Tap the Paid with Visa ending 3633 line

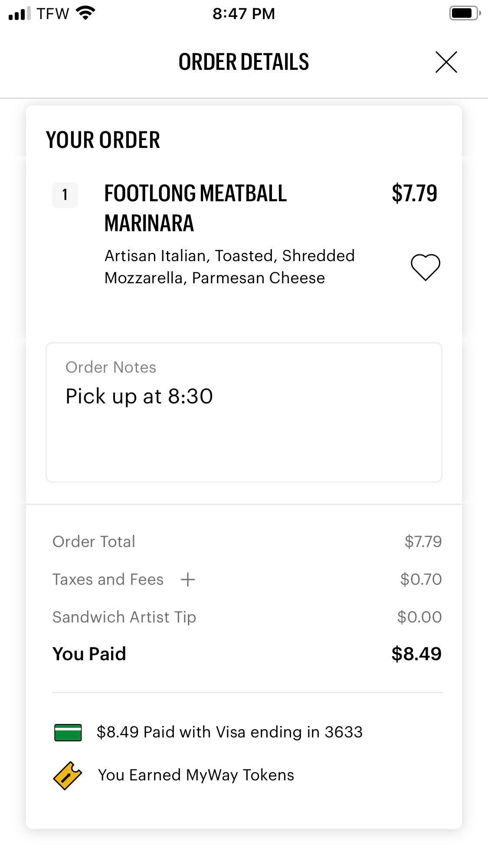tap(229, 732)
